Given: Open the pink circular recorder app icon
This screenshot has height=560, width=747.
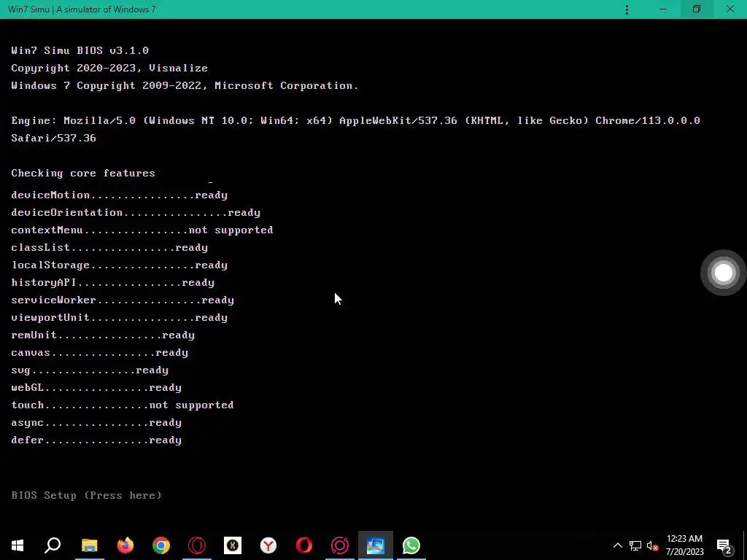Looking at the screenshot, I should [x=340, y=545].
